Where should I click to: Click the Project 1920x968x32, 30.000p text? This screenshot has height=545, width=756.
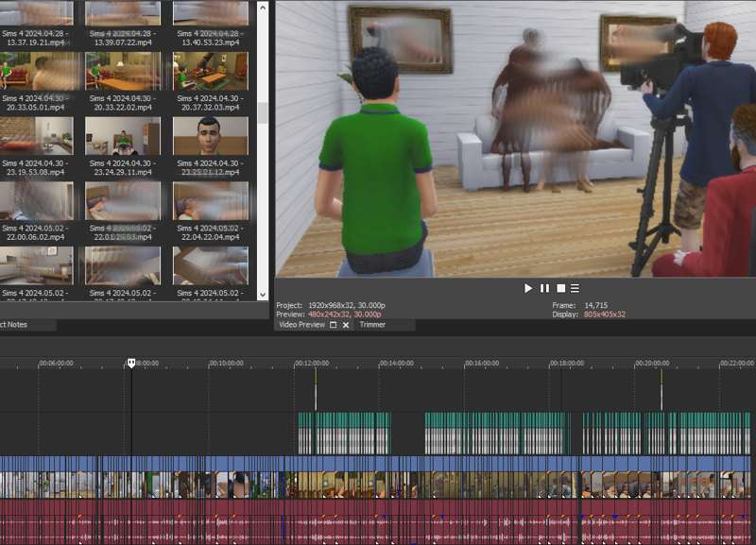pyautogui.click(x=331, y=305)
